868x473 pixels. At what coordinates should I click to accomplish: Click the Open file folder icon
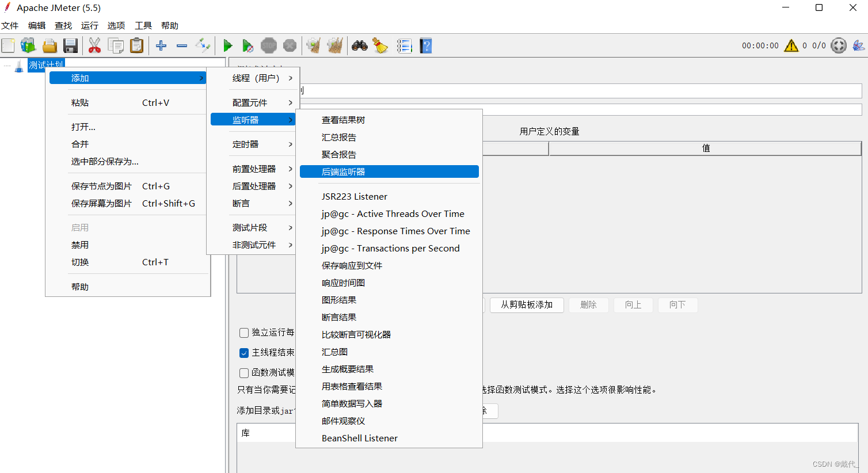50,45
